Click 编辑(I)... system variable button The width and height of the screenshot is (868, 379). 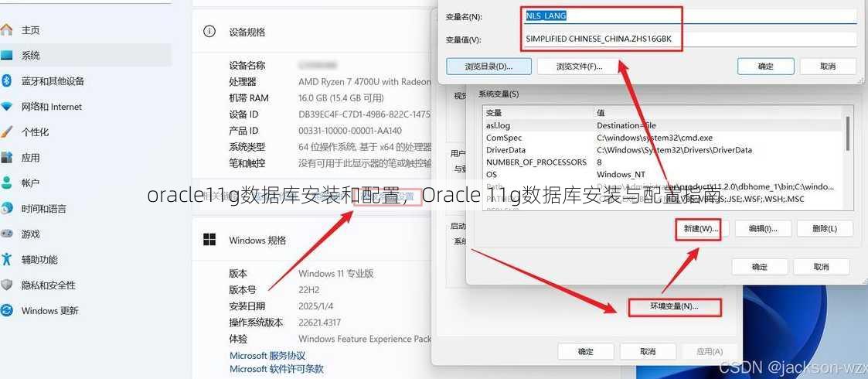pyautogui.click(x=764, y=228)
